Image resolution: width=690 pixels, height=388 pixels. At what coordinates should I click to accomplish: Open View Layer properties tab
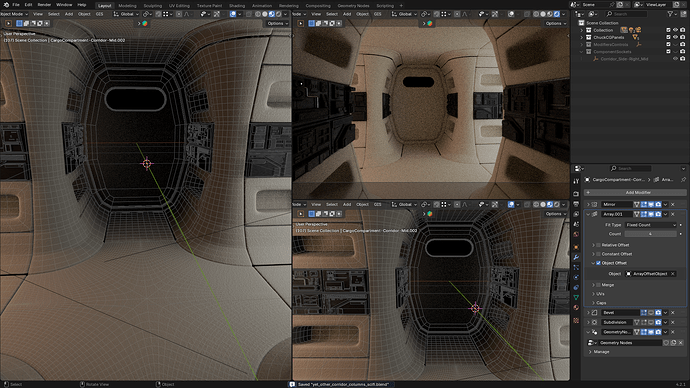coord(576,214)
